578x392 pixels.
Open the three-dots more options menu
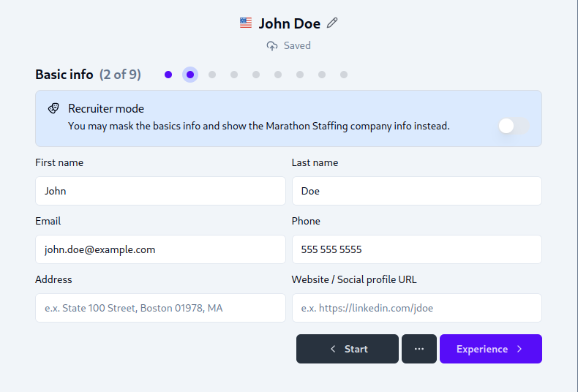(x=419, y=349)
